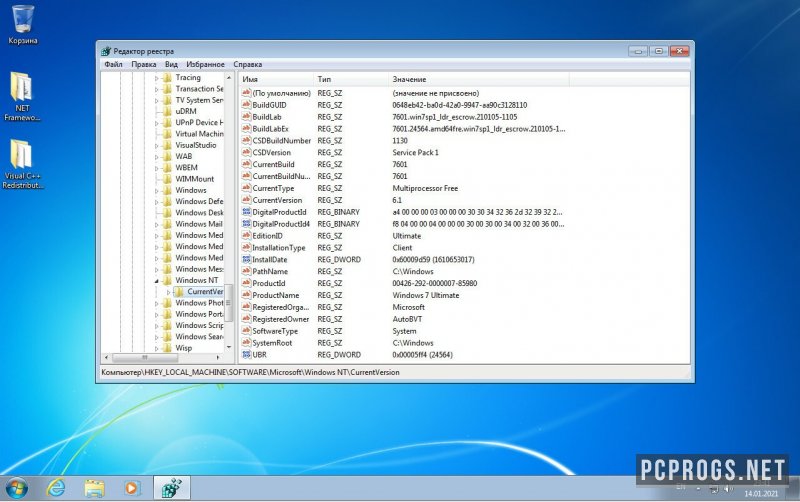Screen dimensions: 800x502
Task: Select the RegisteredOwner value name
Action: click(281, 319)
